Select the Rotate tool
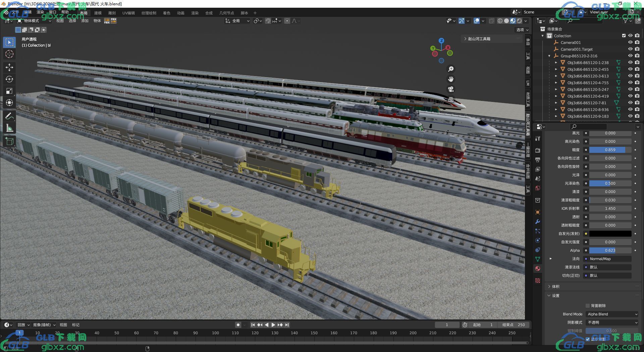The width and height of the screenshot is (644, 352). [9, 79]
